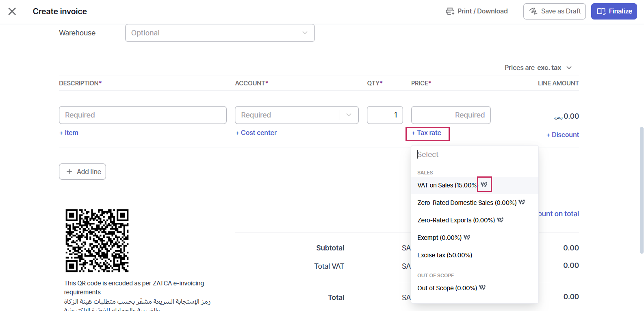Choose the Exempt (0.00%) tax rate

(475, 238)
